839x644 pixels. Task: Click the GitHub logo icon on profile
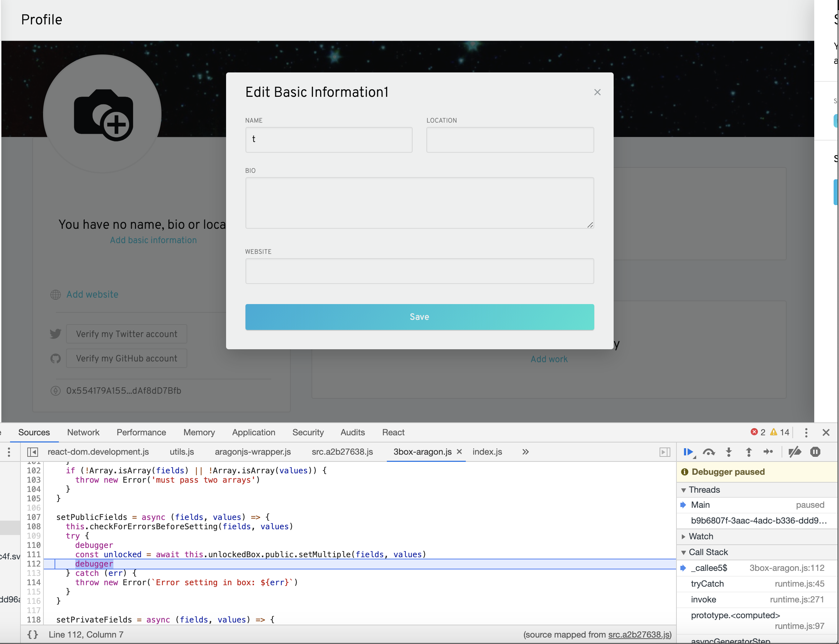click(x=55, y=359)
